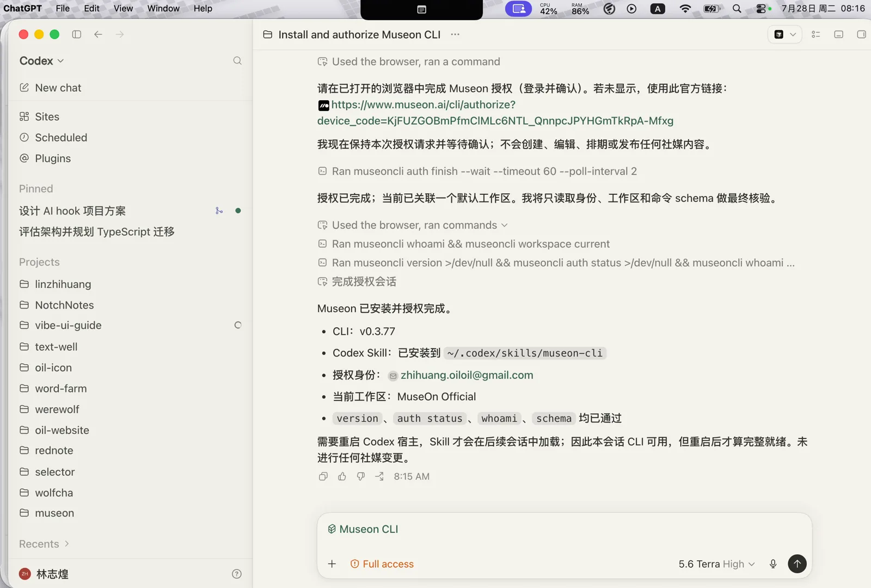Viewport: 871px width, 588px height.
Task: Open the chat title more options ellipsis
Action: pos(455,34)
